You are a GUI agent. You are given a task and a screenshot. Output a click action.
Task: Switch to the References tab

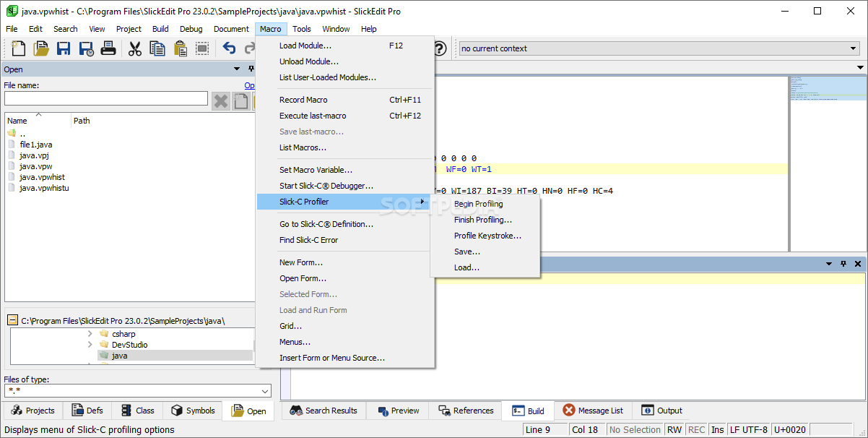point(466,411)
